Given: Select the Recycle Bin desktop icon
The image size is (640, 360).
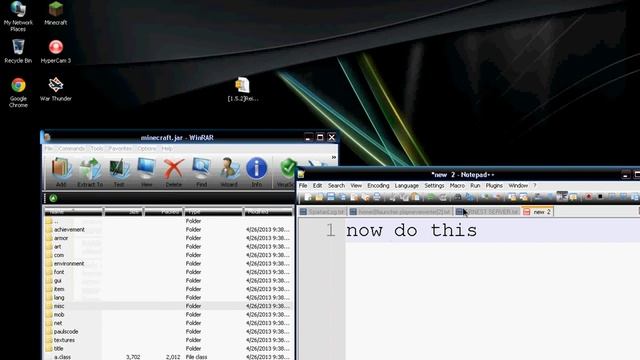Looking at the screenshot, I should 18,51.
